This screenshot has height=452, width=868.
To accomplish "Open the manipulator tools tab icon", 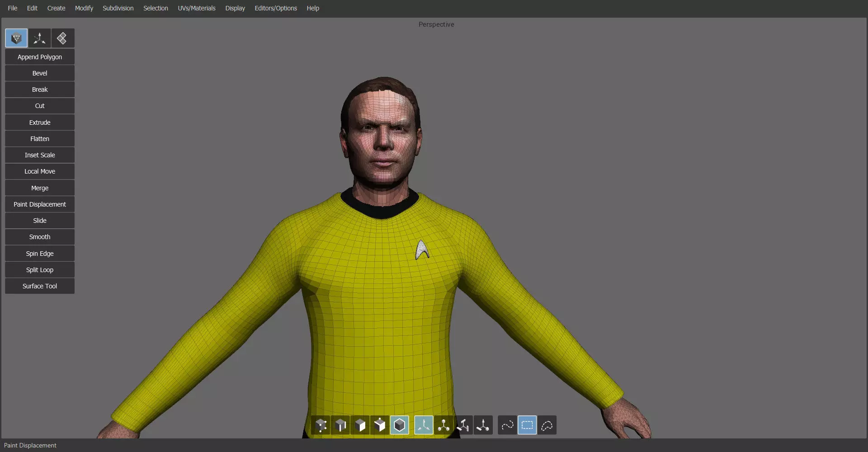I will [x=40, y=38].
